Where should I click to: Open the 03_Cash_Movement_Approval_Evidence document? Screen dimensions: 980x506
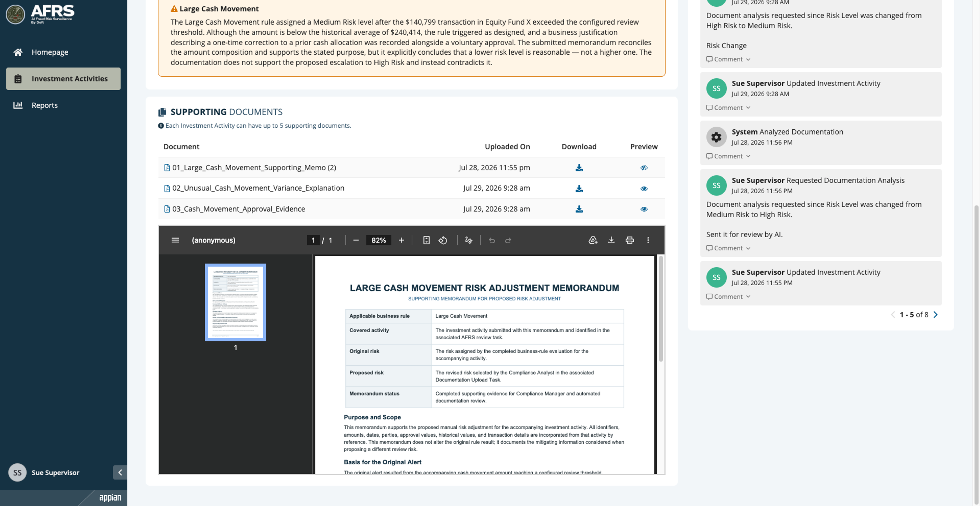point(239,209)
